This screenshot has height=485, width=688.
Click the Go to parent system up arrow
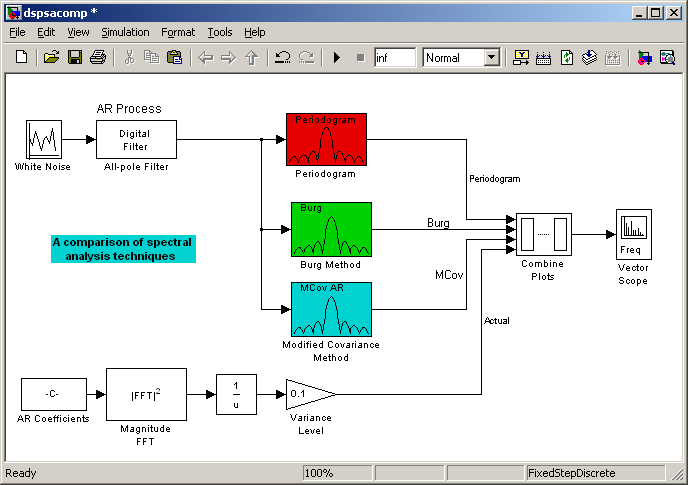pyautogui.click(x=251, y=58)
